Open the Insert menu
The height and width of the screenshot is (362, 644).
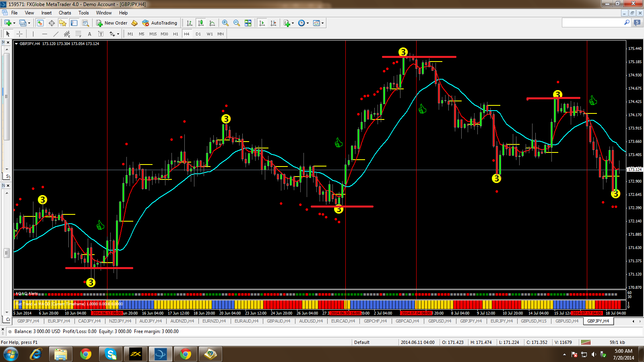coord(46,13)
